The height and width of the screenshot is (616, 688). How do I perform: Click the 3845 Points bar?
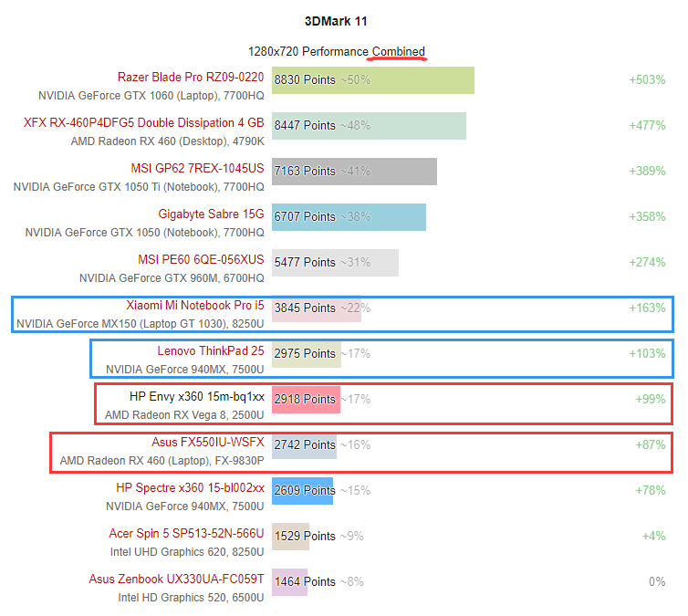(x=317, y=308)
